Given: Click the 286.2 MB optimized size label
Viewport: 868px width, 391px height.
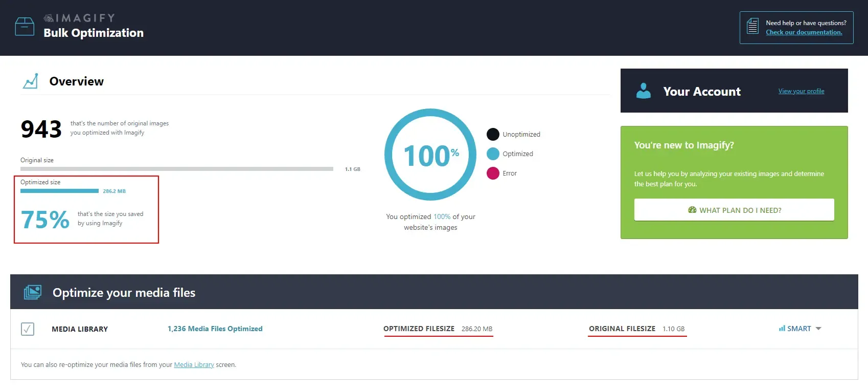Looking at the screenshot, I should 114,191.
